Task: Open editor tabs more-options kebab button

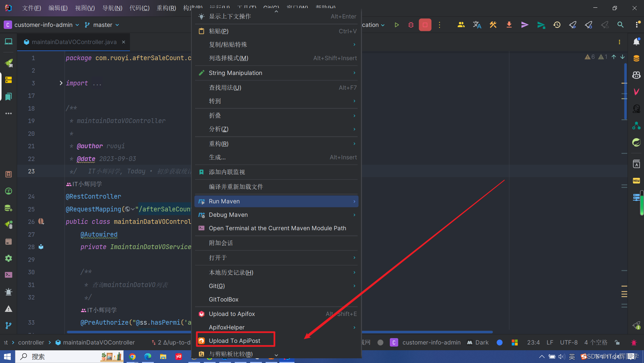Action: click(x=619, y=42)
